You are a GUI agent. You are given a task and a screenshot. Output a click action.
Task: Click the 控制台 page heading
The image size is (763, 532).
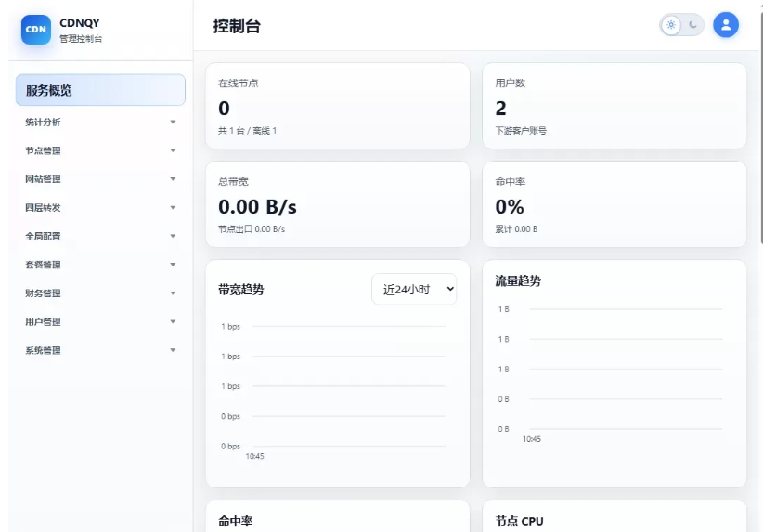pyautogui.click(x=237, y=26)
